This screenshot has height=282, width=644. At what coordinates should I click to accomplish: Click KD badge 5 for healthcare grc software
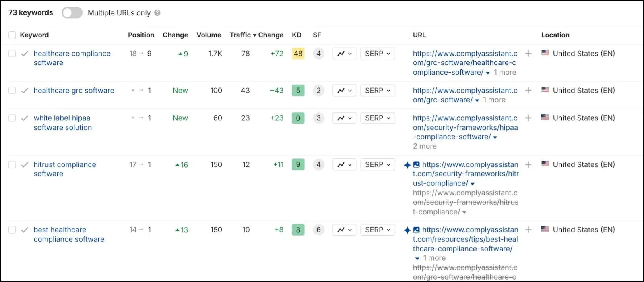[298, 91]
